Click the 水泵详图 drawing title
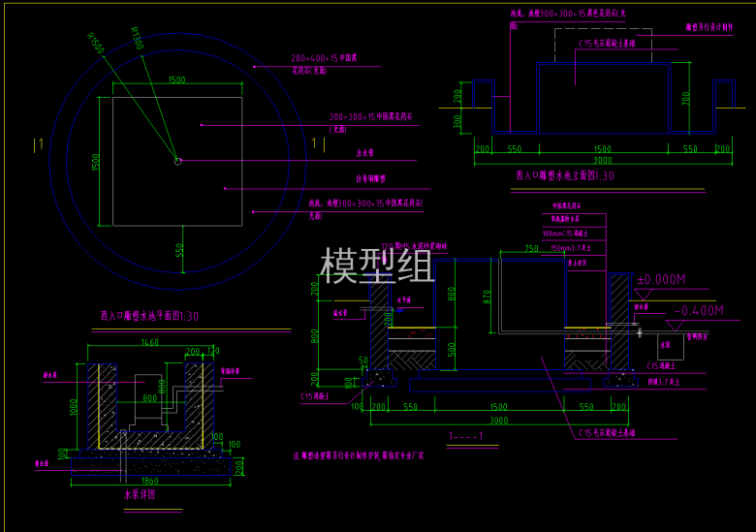 140,494
